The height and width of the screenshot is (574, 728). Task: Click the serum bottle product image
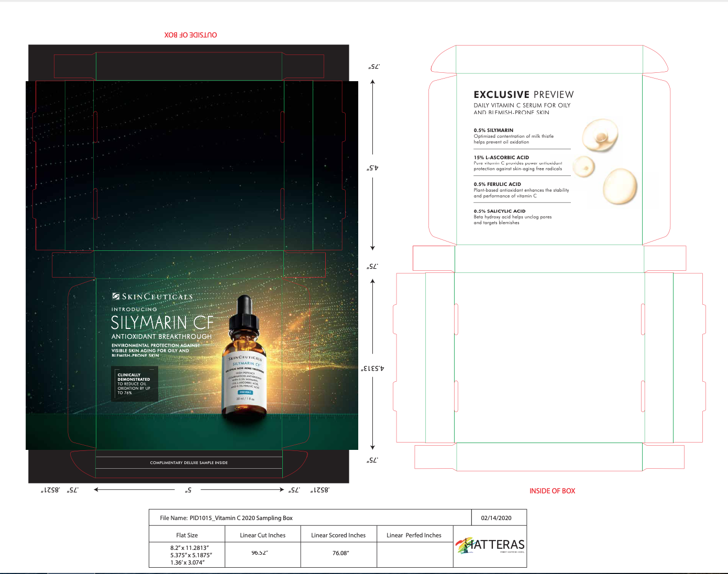pos(245,357)
